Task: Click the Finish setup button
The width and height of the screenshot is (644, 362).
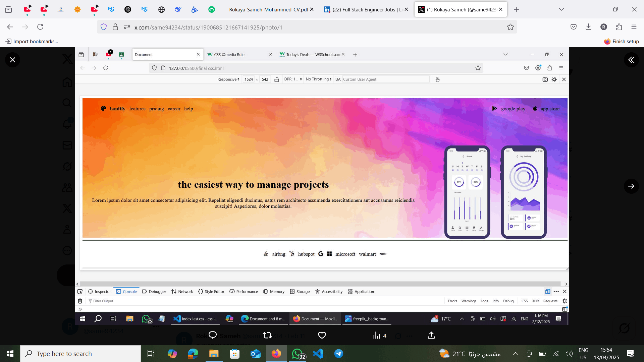Action: click(622, 42)
